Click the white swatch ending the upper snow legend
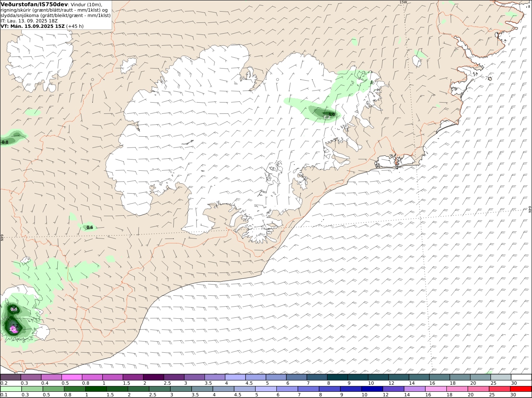The width and height of the screenshot is (532, 398). [x=521, y=377]
